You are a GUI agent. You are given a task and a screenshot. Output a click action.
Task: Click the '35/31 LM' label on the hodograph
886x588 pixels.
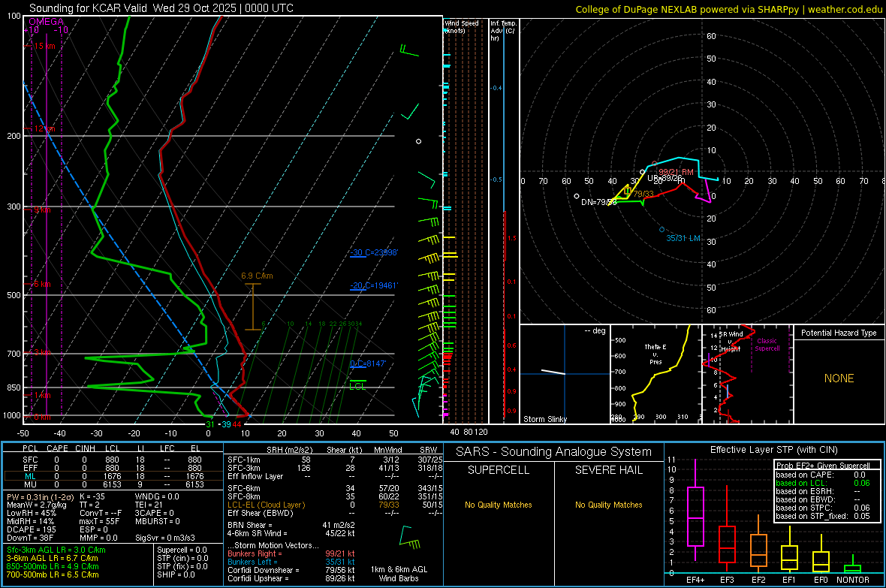[683, 238]
